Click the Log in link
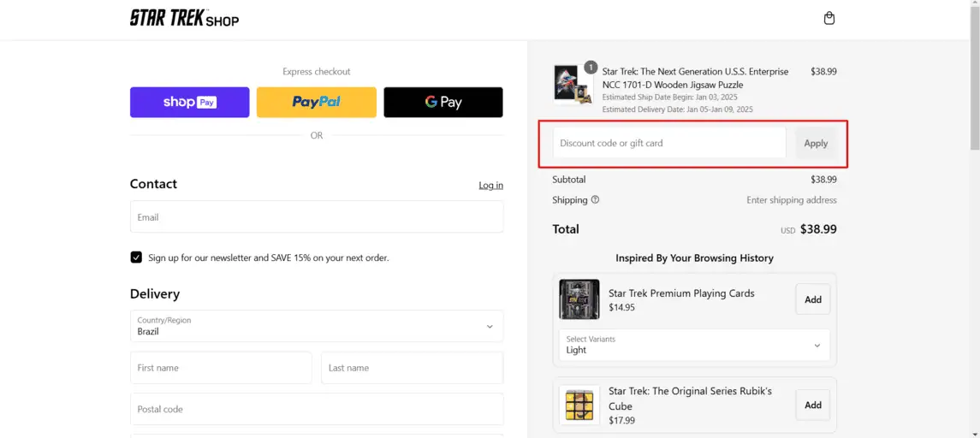Viewport: 980px width, 438px height. coord(490,186)
